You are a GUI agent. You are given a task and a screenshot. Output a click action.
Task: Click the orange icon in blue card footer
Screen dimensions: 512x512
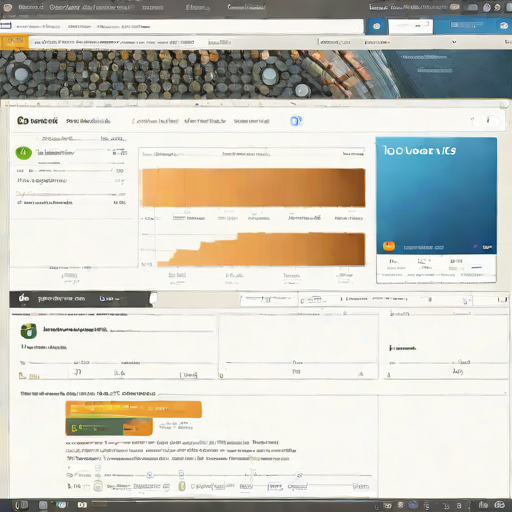pos(389,246)
